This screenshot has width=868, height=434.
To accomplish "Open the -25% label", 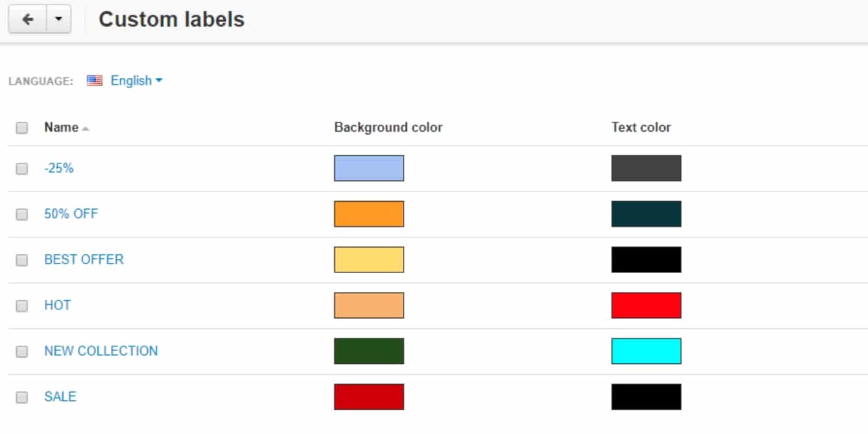I will pyautogui.click(x=59, y=168).
